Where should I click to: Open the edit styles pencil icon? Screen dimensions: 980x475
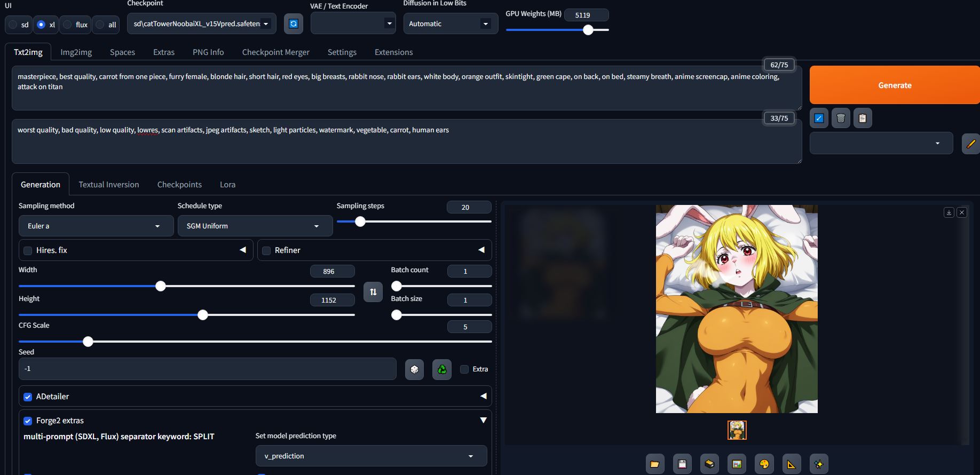coord(971,144)
